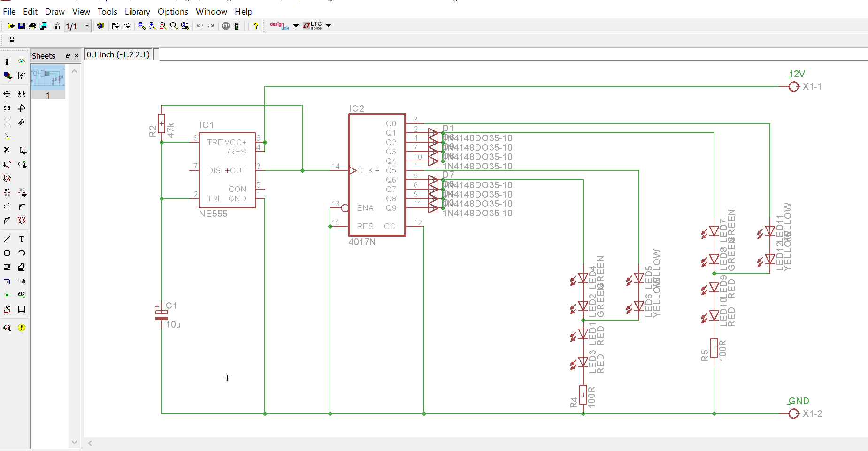The image size is (868, 451).
Task: Select the Move tool
Action: click(x=7, y=94)
